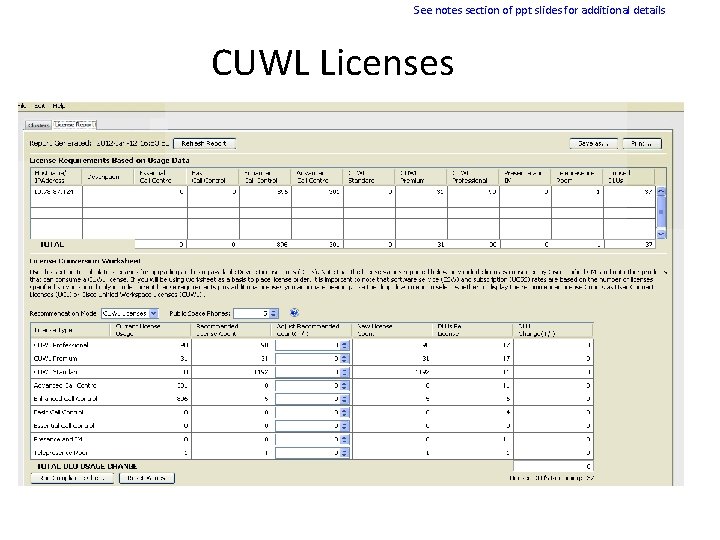Screen dimensions: 720x540
Task: Click the 'License Requirements Based on Usage Data' heading
Action: [109, 160]
